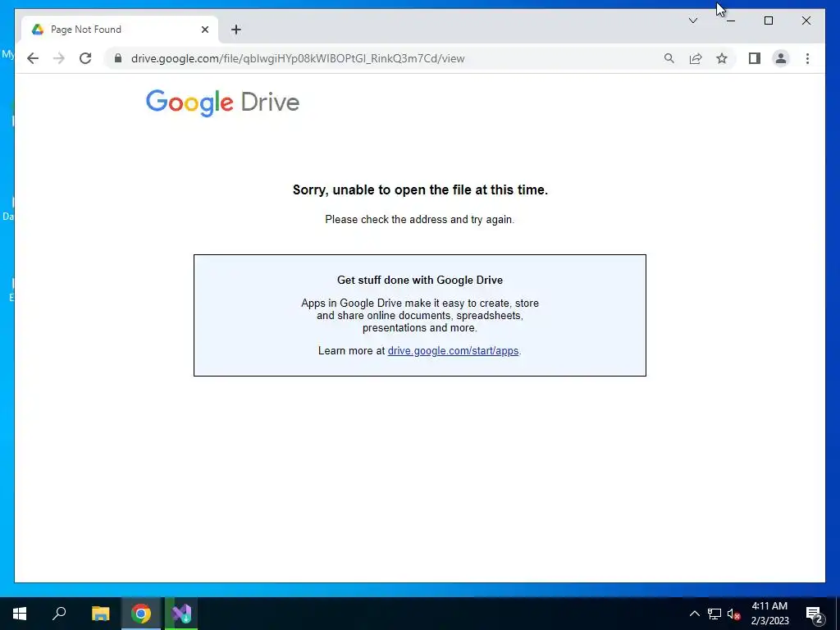Click the heading "Sorry, unable to open the file"
This screenshot has height=630, width=840.
coord(420,189)
